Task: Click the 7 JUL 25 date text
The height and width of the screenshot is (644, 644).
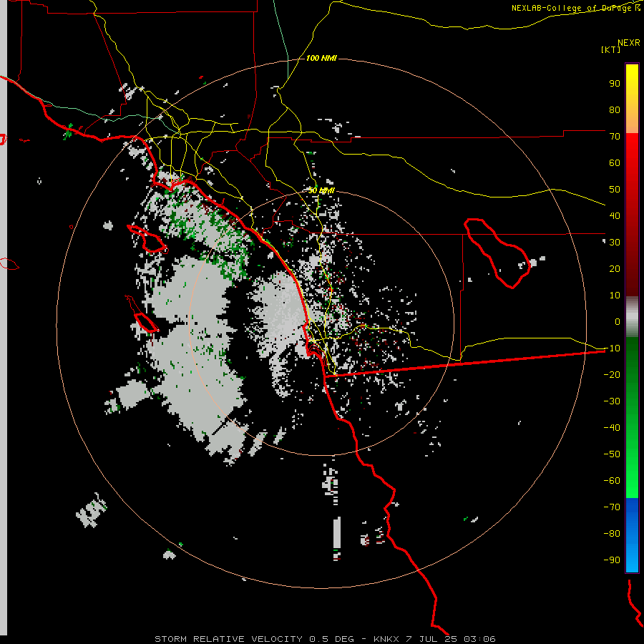Action: [431, 639]
